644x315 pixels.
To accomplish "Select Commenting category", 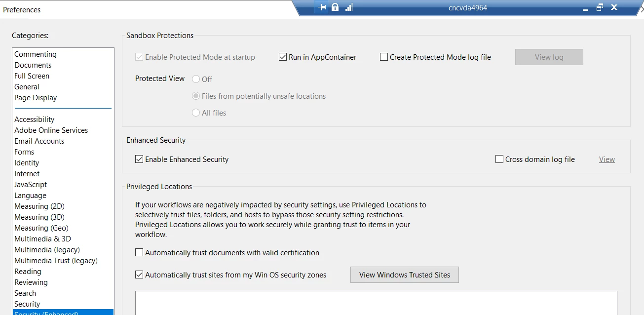I will 63,54.
